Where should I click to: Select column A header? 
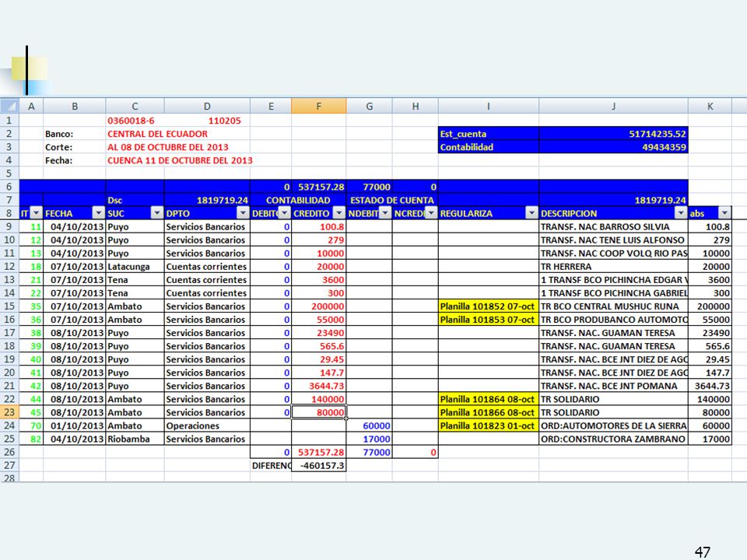tap(31, 107)
